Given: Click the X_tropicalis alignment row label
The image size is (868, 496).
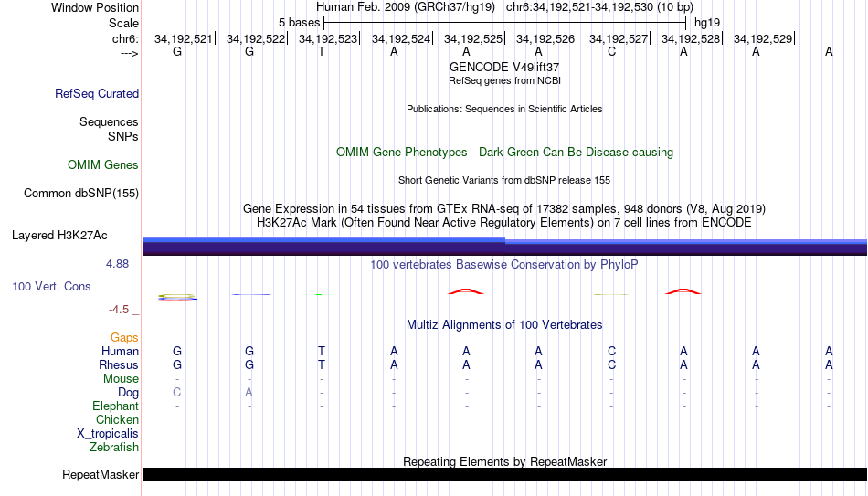Looking at the screenshot, I should 108,434.
